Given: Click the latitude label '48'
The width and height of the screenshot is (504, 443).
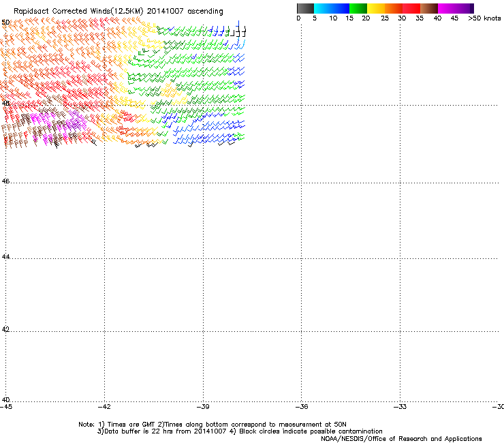Looking at the screenshot, I should [5, 104].
